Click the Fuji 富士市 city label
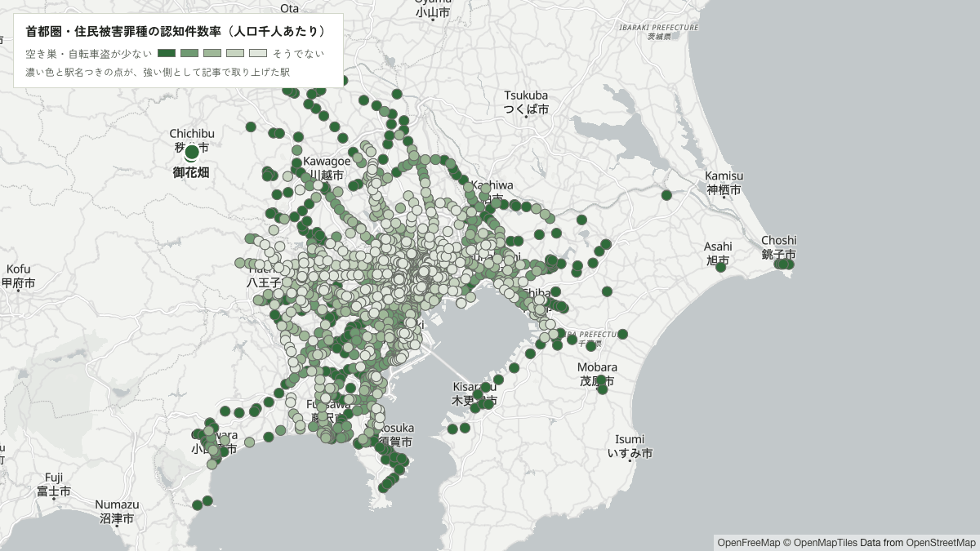Viewport: 980px width, 551px height. pos(54,485)
